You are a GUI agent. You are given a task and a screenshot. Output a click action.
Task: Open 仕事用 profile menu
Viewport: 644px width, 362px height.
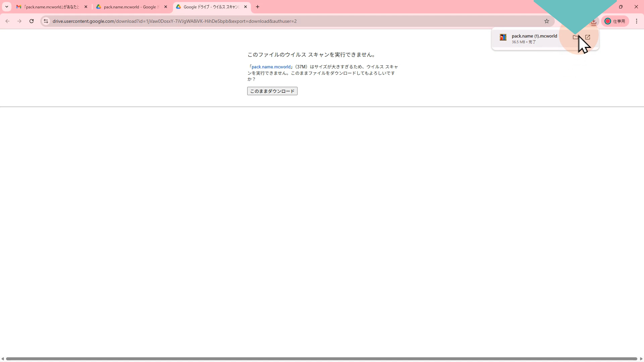(x=615, y=21)
